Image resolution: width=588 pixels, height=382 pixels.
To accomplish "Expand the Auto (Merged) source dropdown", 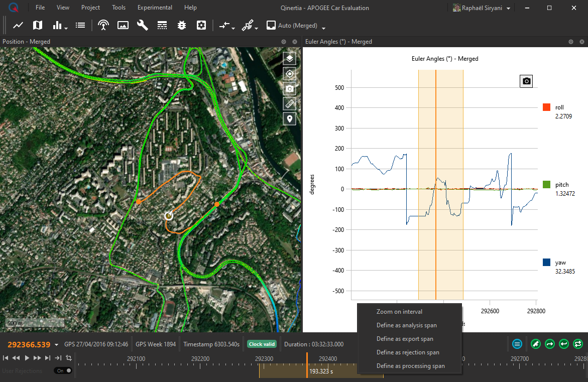I will click(324, 28).
